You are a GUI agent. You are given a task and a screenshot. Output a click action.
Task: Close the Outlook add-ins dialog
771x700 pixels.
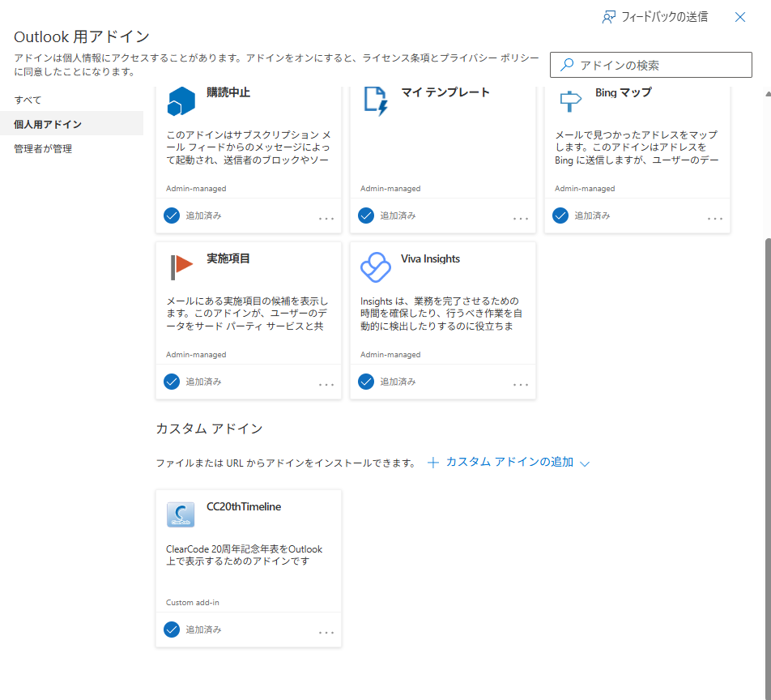(740, 17)
